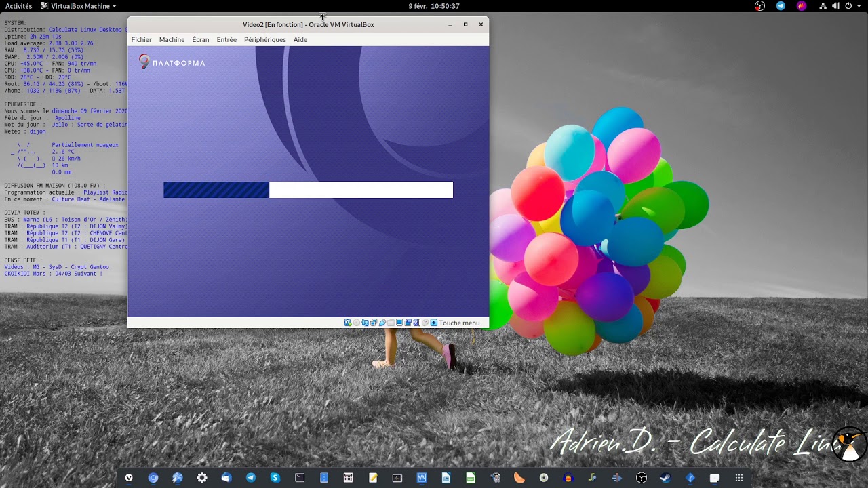This screenshot has width=868, height=488.
Task: Open the Aide menu
Action: tap(300, 39)
